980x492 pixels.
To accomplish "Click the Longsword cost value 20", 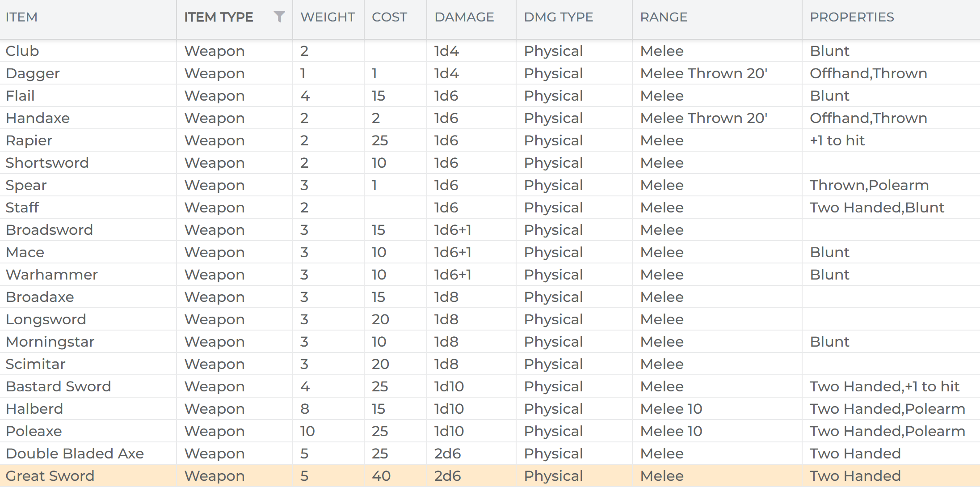I will click(380, 319).
